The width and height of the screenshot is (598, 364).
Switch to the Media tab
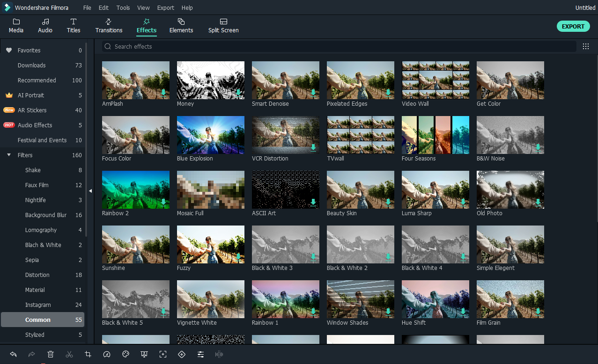16,26
